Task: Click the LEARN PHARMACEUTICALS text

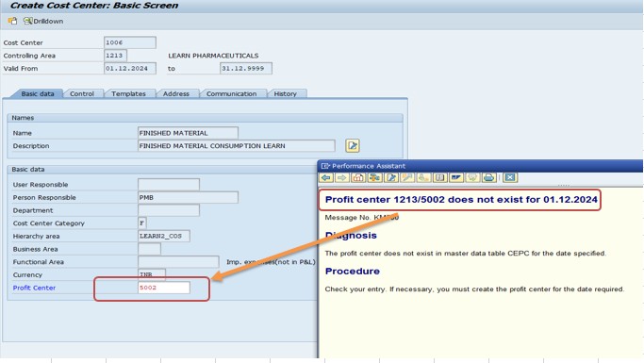Action: pyautogui.click(x=213, y=56)
